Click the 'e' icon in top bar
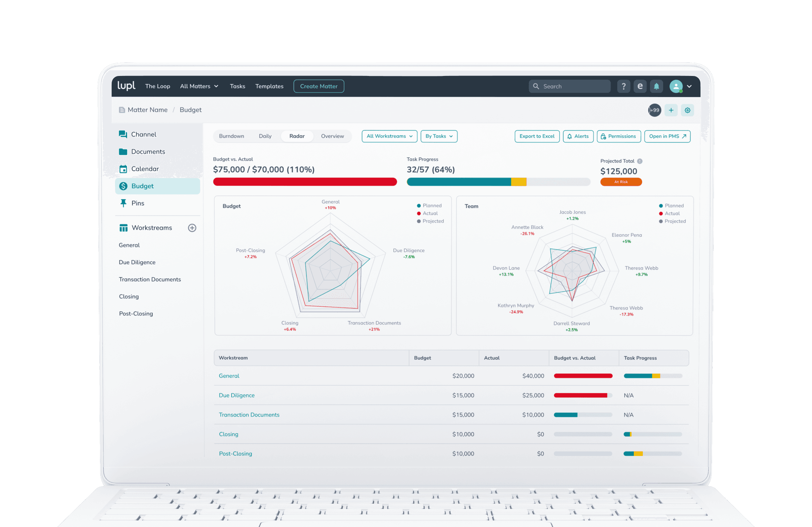This screenshot has width=812, height=527. point(640,86)
